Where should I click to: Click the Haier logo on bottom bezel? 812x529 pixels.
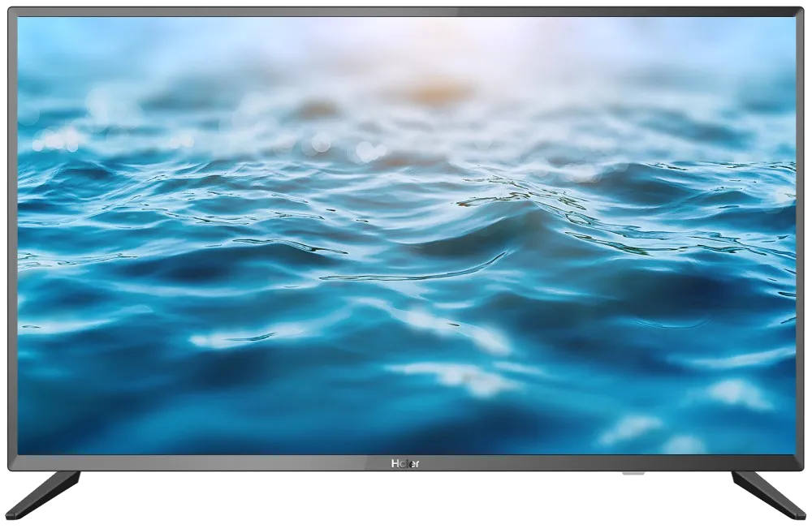406,464
